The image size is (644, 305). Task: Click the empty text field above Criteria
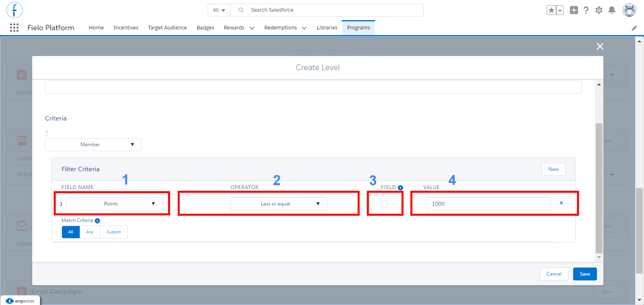(x=314, y=87)
